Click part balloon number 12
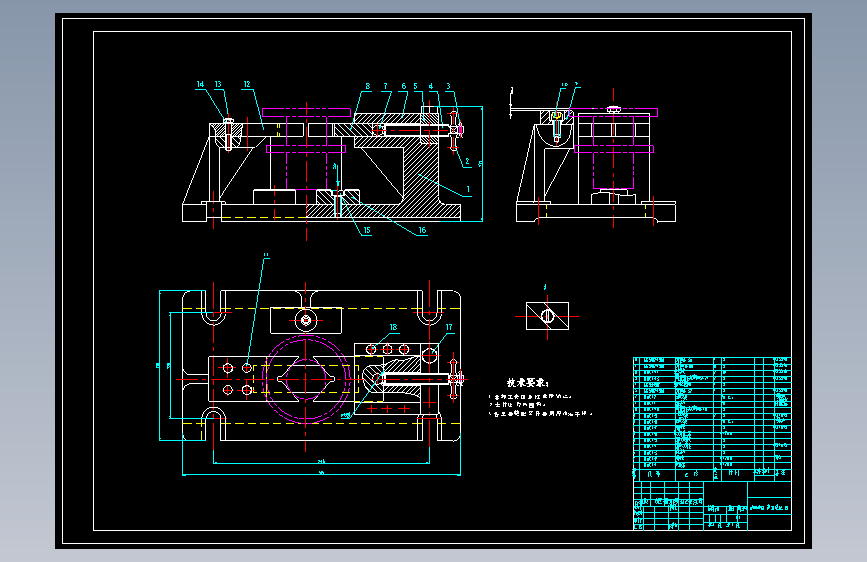The image size is (867, 562). (247, 84)
